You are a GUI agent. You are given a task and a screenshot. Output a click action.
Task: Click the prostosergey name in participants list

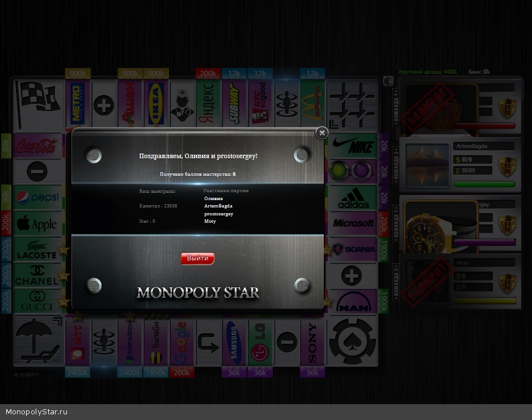(218, 214)
